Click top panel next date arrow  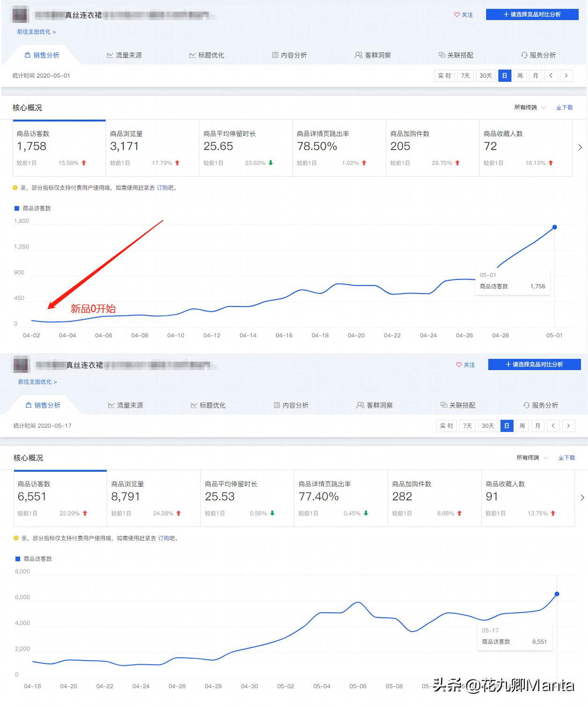pyautogui.click(x=566, y=75)
